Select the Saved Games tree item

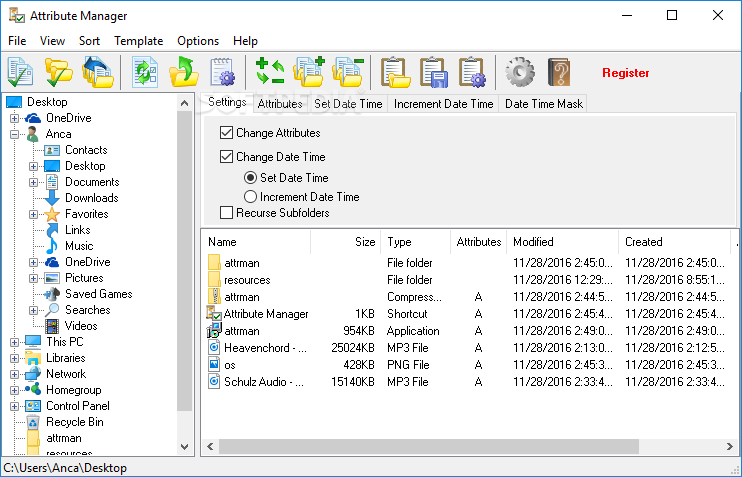coord(98,294)
